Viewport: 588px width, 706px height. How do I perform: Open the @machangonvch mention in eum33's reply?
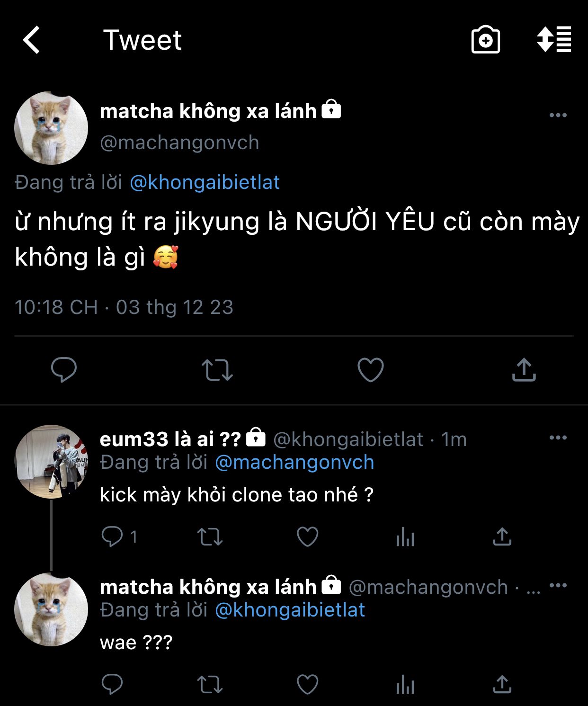point(294,463)
